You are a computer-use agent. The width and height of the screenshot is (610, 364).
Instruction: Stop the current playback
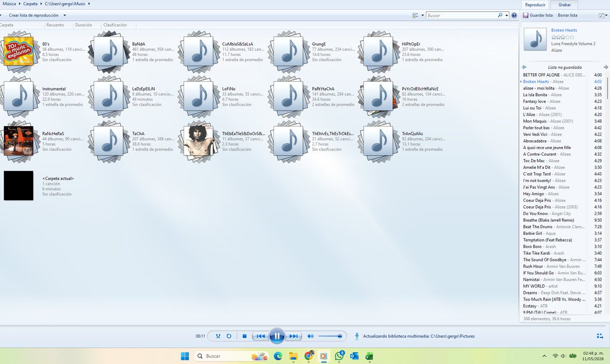pos(245,336)
